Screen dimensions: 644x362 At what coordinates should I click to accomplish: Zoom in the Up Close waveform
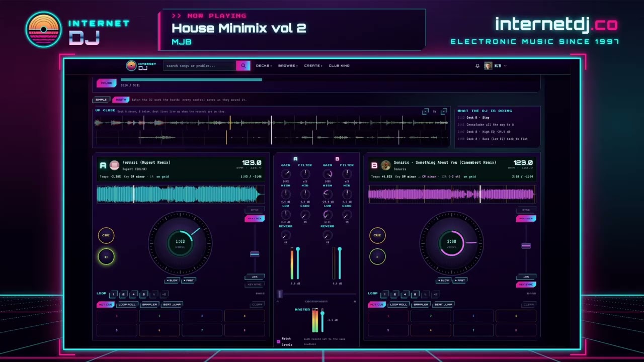click(x=444, y=111)
